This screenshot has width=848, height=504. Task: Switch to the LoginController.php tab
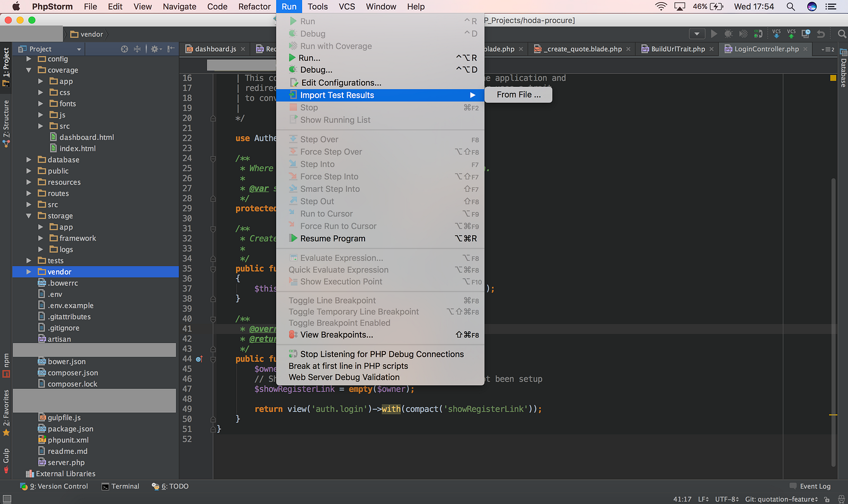pos(766,49)
